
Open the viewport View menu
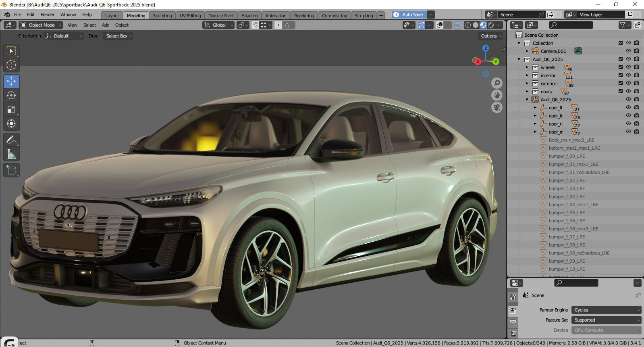pyautogui.click(x=73, y=25)
